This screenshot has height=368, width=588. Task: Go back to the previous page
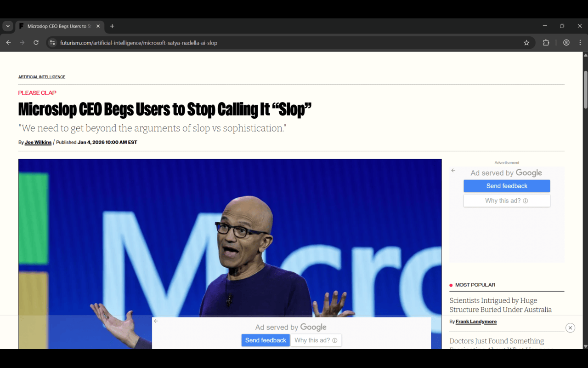[8, 43]
